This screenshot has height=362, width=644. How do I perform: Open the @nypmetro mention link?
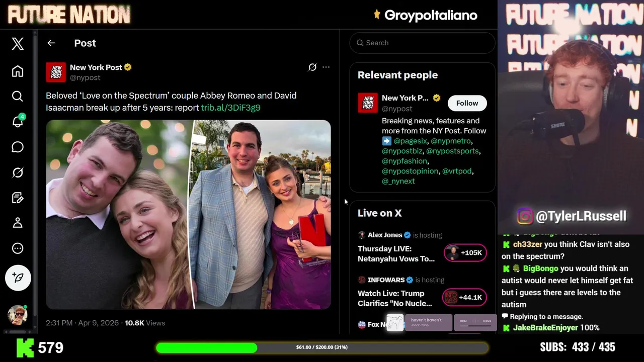[x=451, y=141]
